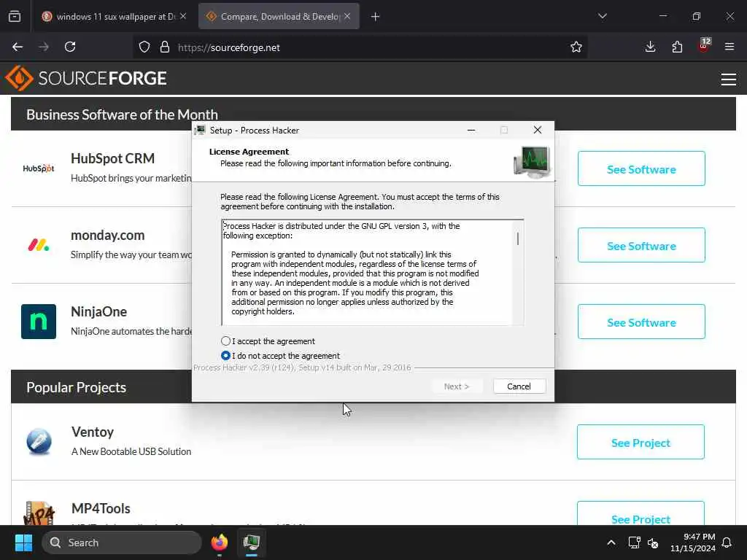Viewport: 747px width, 560px height.
Task: Open the MP4Tools project link
Action: click(x=101, y=508)
